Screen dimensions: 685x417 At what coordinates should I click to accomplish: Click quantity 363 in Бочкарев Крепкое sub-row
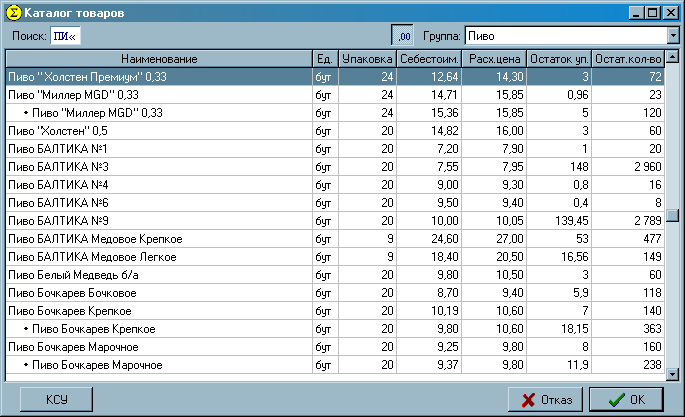click(x=652, y=329)
